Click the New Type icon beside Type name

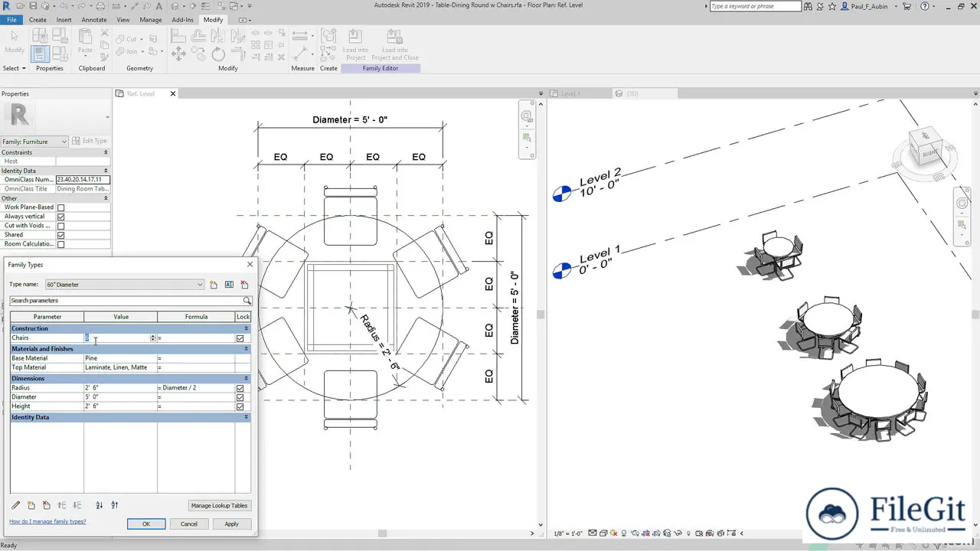point(214,285)
